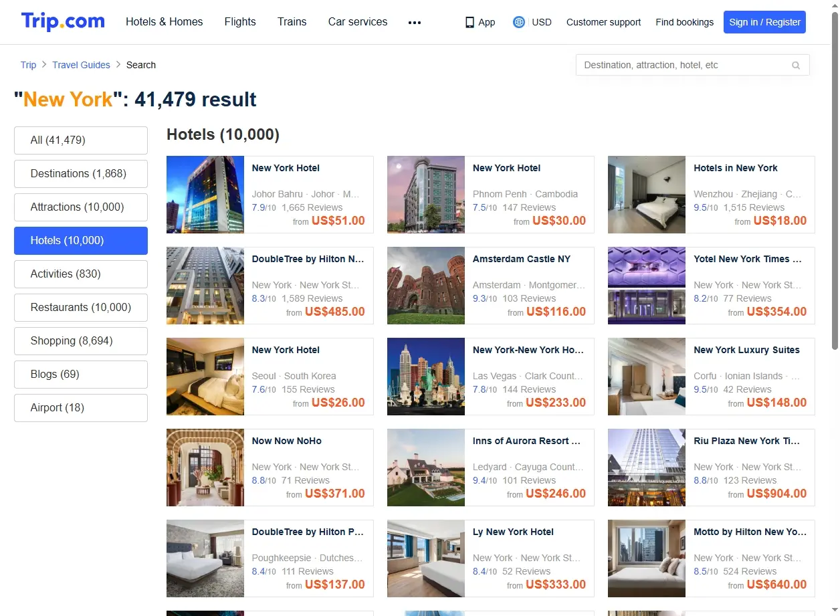Open the three-dots more menu
840x616 pixels.
[x=415, y=22]
